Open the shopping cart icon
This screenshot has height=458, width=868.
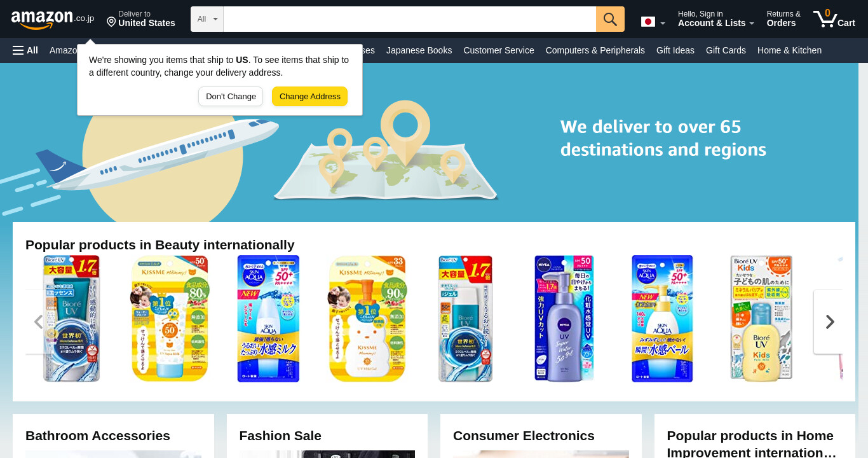[x=834, y=18]
